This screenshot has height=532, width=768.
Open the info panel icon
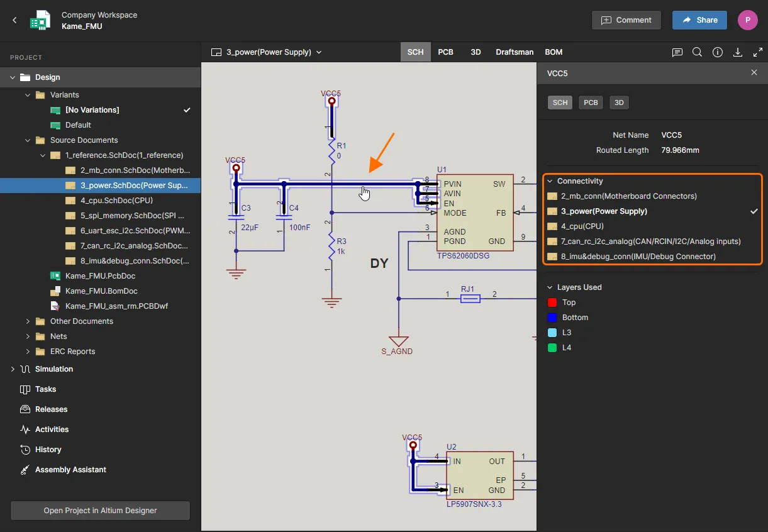(717, 52)
